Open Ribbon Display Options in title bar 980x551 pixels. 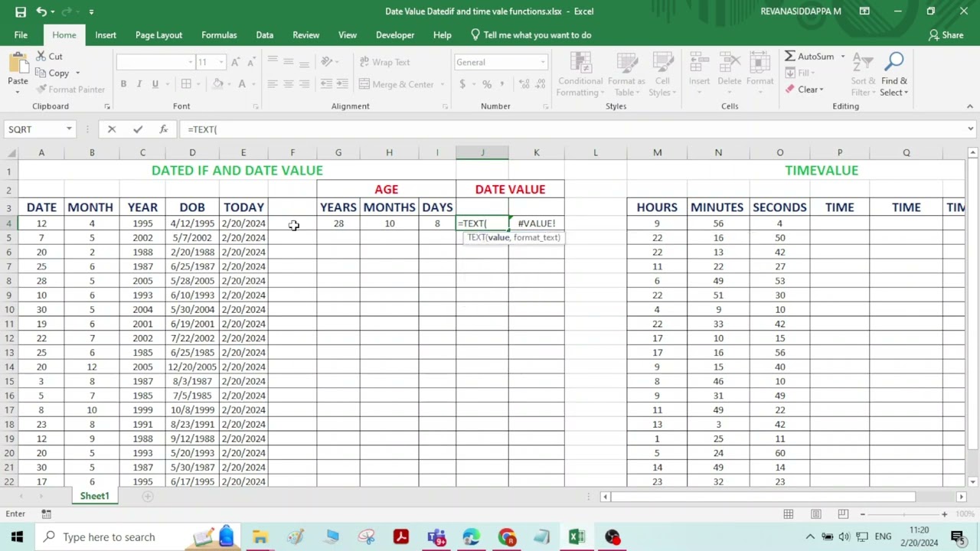click(x=864, y=11)
